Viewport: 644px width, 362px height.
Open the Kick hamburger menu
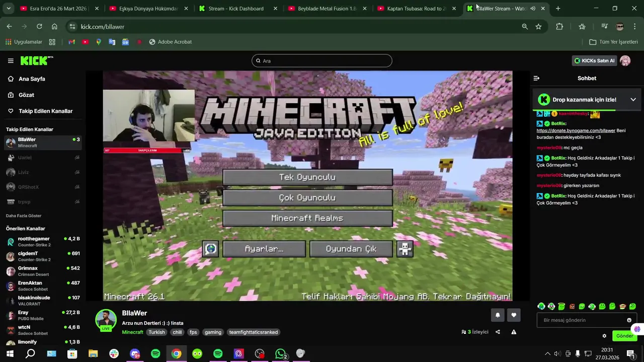pyautogui.click(x=11, y=61)
